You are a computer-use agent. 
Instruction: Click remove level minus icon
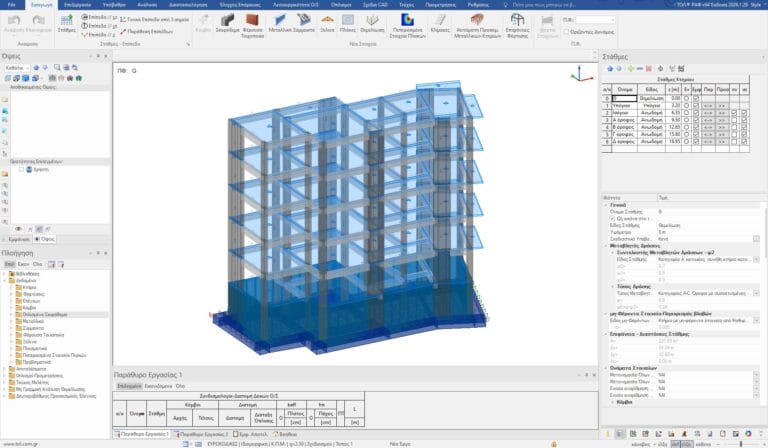pyautogui.click(x=640, y=69)
